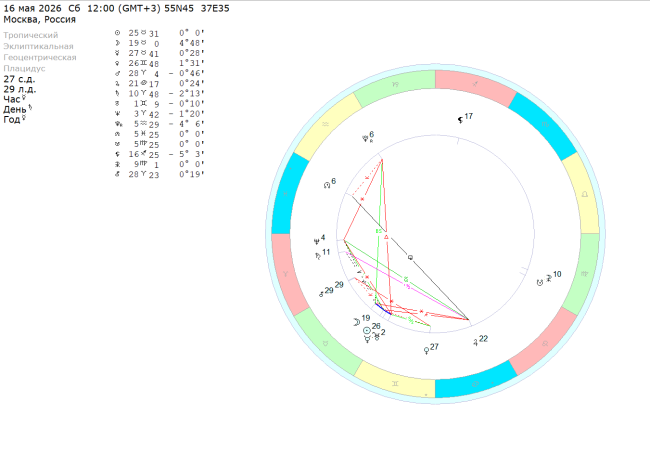Viewport: 650px width, 453px height.
Task: Click the Saturn glyph at 11 degrees
Action: (x=318, y=256)
